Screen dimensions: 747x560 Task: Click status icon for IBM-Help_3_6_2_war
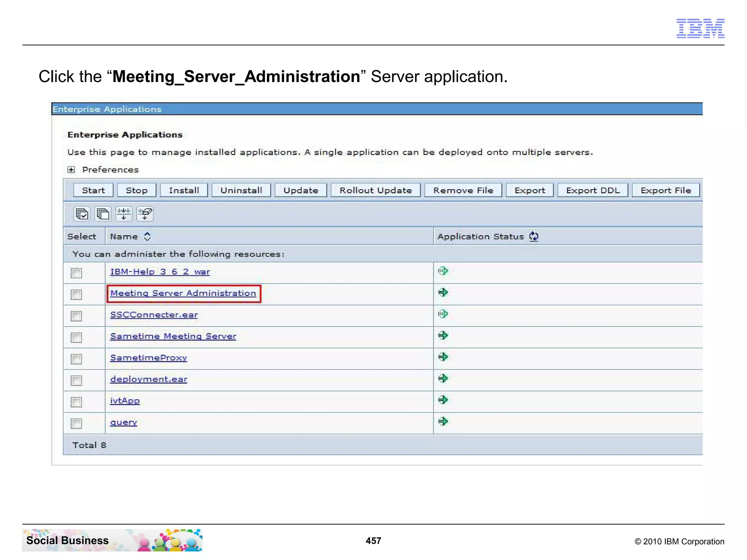(x=443, y=271)
